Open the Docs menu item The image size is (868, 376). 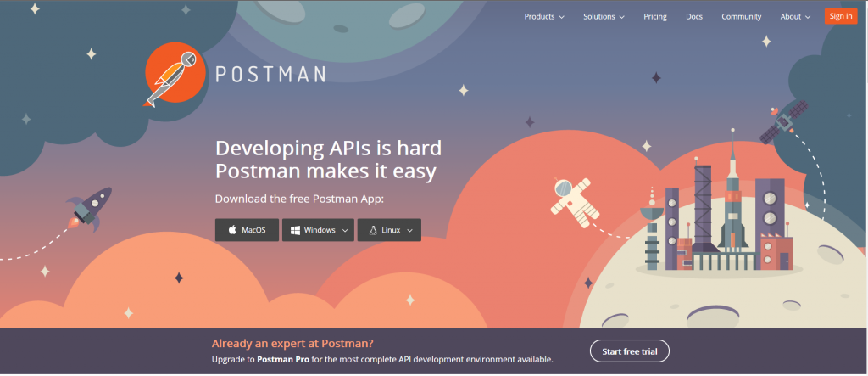(694, 17)
